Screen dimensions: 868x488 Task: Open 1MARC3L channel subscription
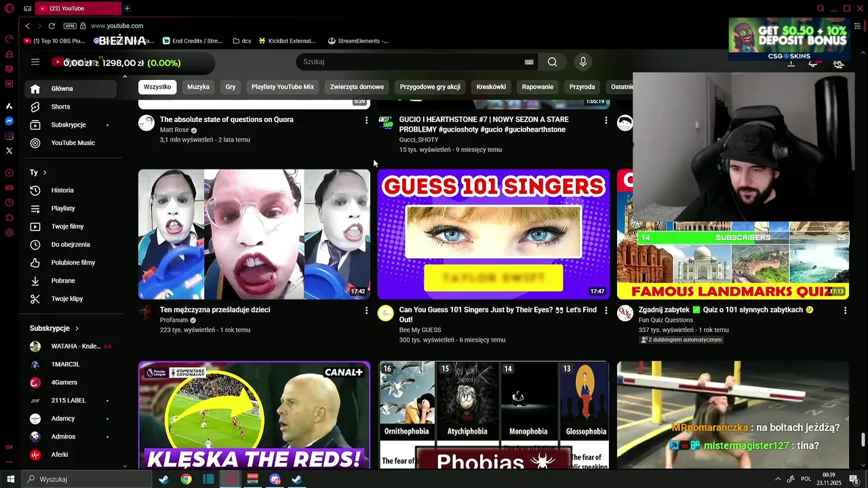71,364
